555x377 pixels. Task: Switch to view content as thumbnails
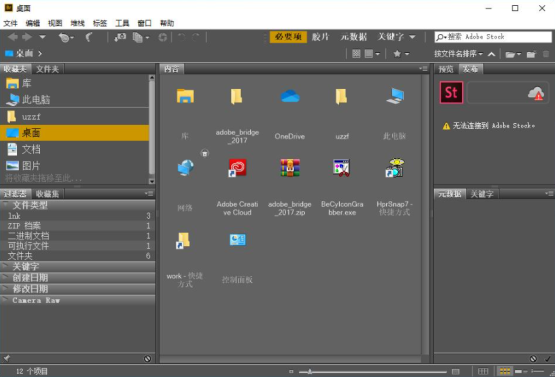pyautogui.click(x=505, y=371)
